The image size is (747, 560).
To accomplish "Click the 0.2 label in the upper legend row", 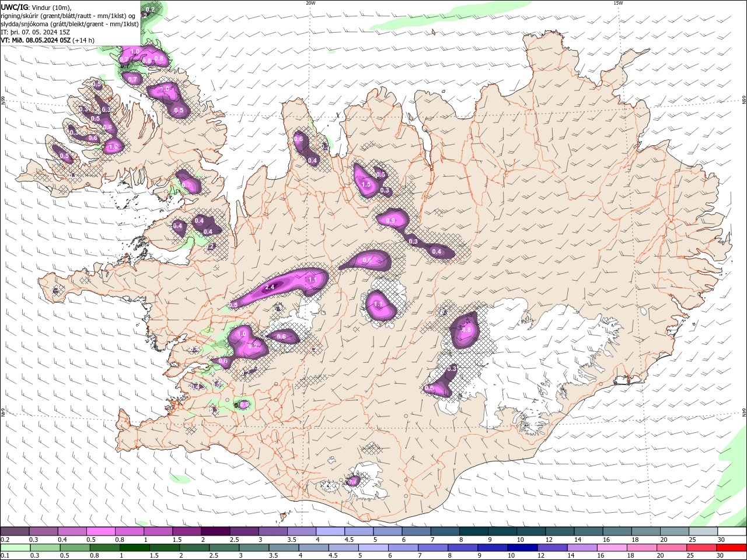I will pos(5,540).
